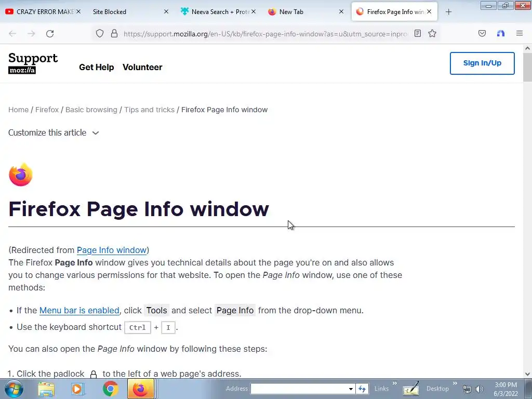
Task: Click the Tools keyword in article
Action: click(x=156, y=311)
